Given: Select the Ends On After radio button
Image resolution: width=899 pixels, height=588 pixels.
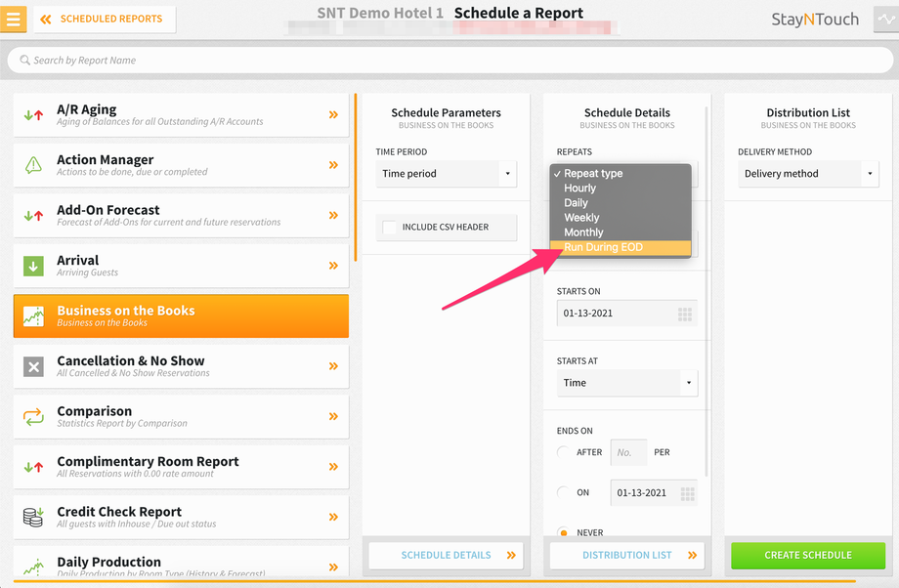Looking at the screenshot, I should [x=564, y=452].
